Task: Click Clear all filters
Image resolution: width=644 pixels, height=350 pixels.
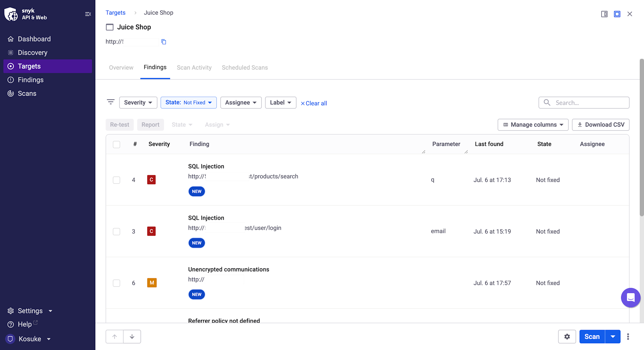Action: pos(314,103)
